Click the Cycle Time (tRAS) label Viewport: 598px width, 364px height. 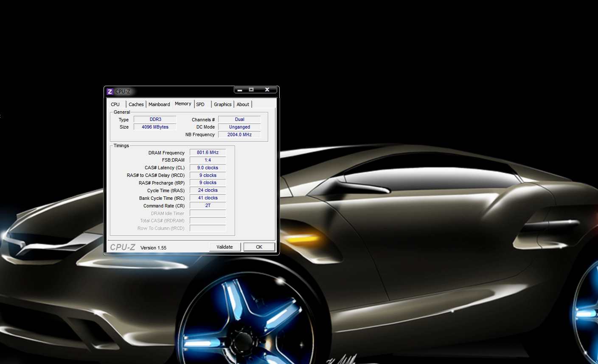click(166, 191)
